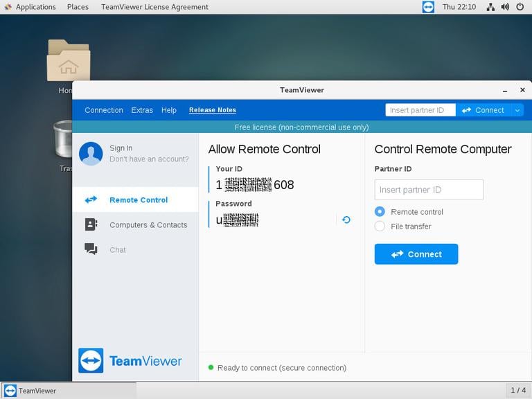Open the Home folder icon on desktop
Image resolution: width=532 pixels, height=399 pixels.
(68, 60)
